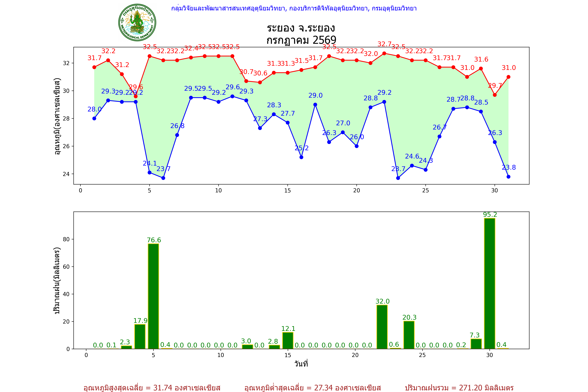Click the day 24 rainfall bar

pos(409,335)
